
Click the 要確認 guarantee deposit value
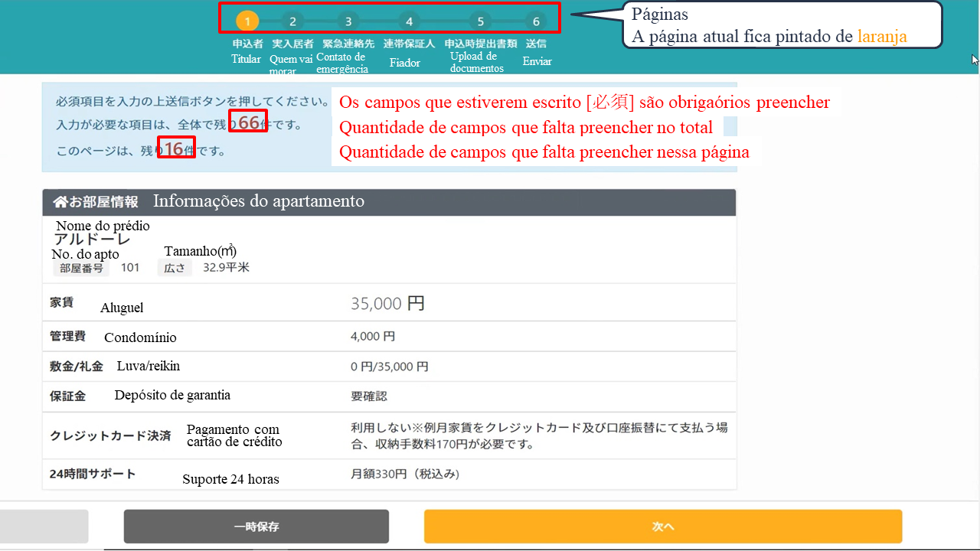tap(369, 396)
